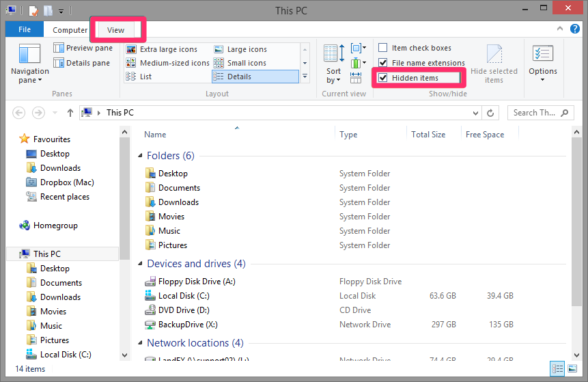
Task: Select the Documents folder in file list
Action: pos(179,188)
